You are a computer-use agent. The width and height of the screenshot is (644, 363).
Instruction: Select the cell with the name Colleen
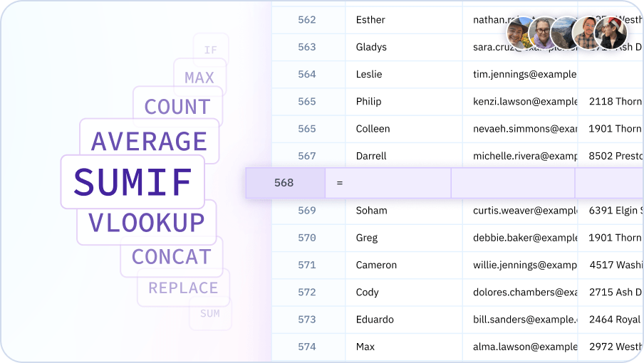pyautogui.click(x=404, y=129)
